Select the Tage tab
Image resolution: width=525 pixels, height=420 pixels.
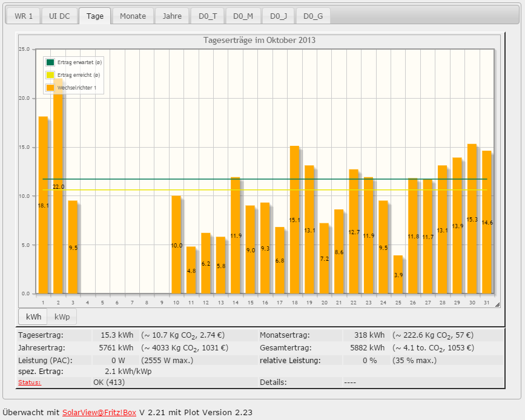coord(94,16)
